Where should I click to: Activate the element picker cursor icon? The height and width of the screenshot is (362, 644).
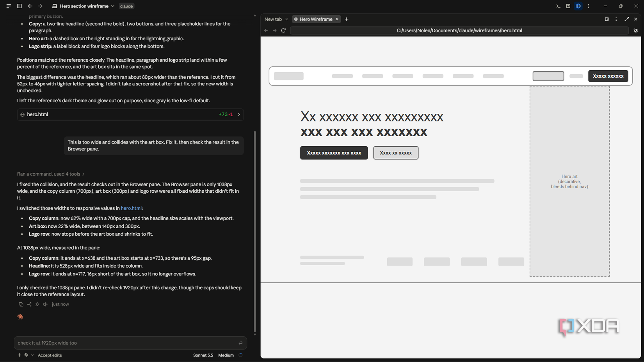tap(635, 30)
